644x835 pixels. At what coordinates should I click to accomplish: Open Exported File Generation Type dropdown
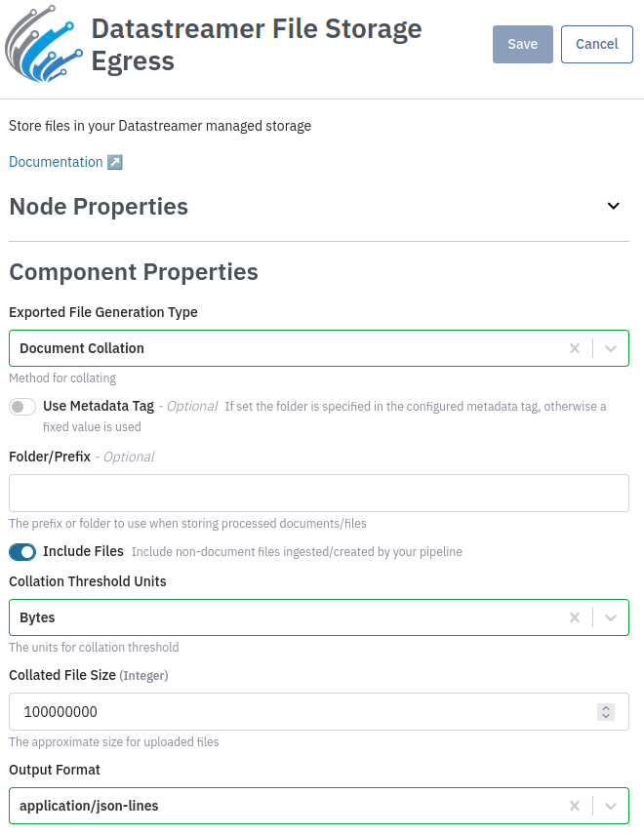(611, 348)
